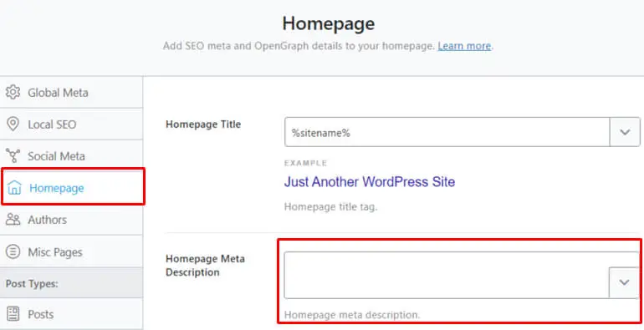Click the large Homepage page heading
The width and height of the screenshot is (644, 330).
[329, 23]
